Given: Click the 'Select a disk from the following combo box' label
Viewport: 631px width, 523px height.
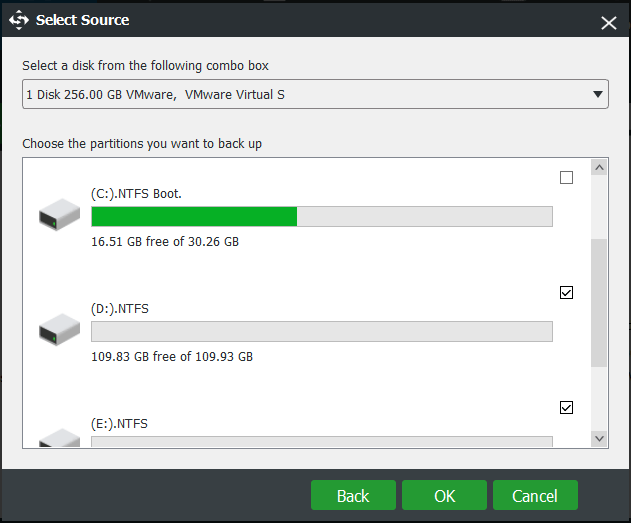Looking at the screenshot, I should pyautogui.click(x=145, y=66).
